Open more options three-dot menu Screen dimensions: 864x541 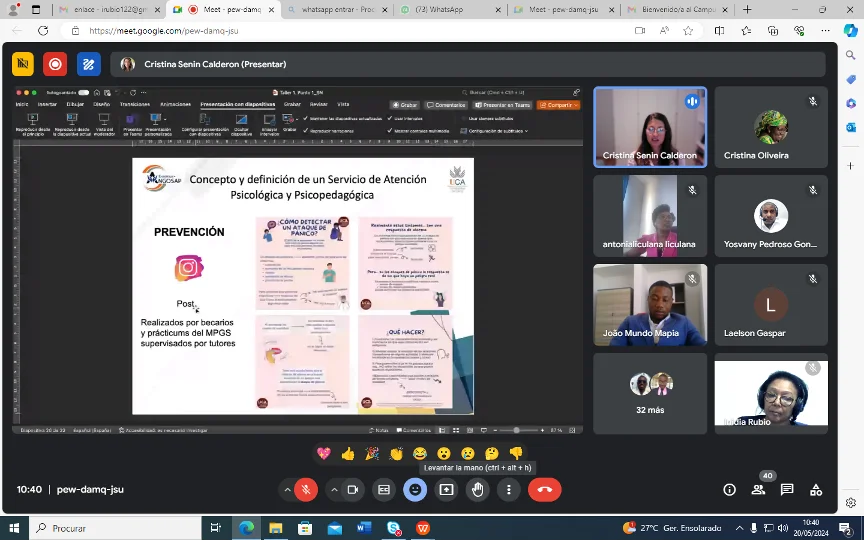[509, 490]
